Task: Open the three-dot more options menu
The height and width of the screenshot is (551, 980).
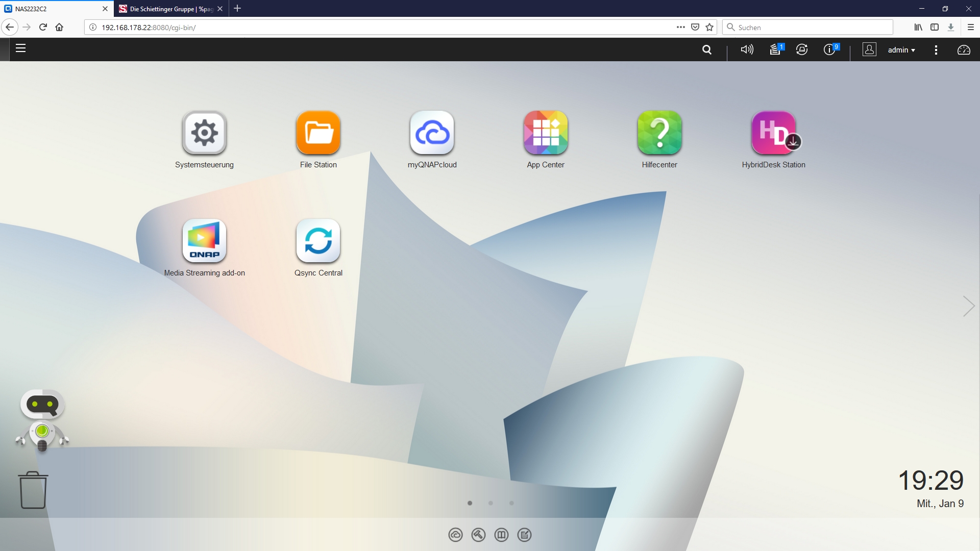Action: (x=936, y=50)
